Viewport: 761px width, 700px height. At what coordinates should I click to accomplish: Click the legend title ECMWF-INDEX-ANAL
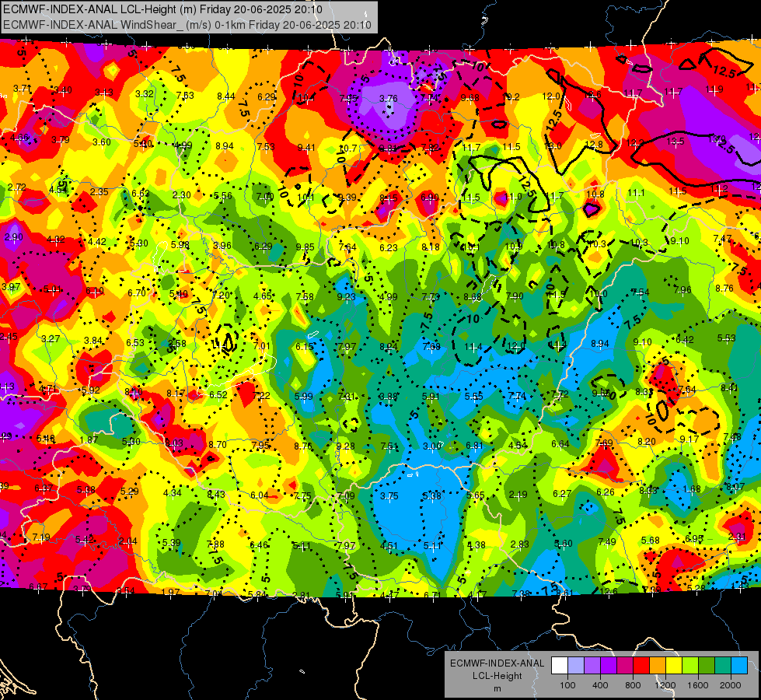tap(497, 663)
